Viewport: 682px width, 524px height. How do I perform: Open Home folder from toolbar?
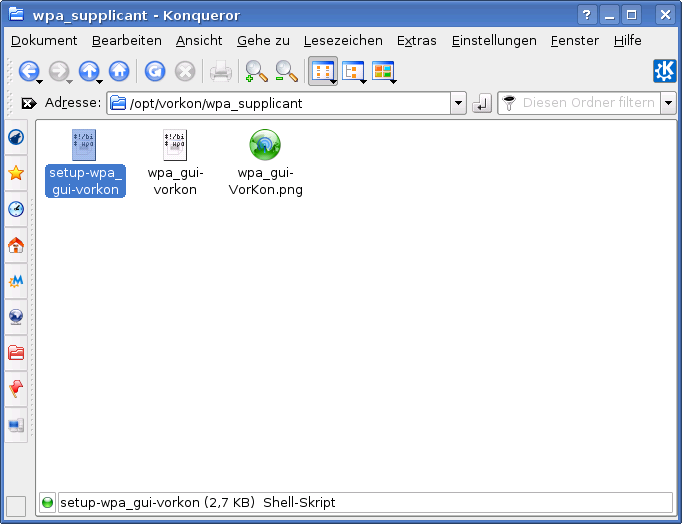(119, 71)
